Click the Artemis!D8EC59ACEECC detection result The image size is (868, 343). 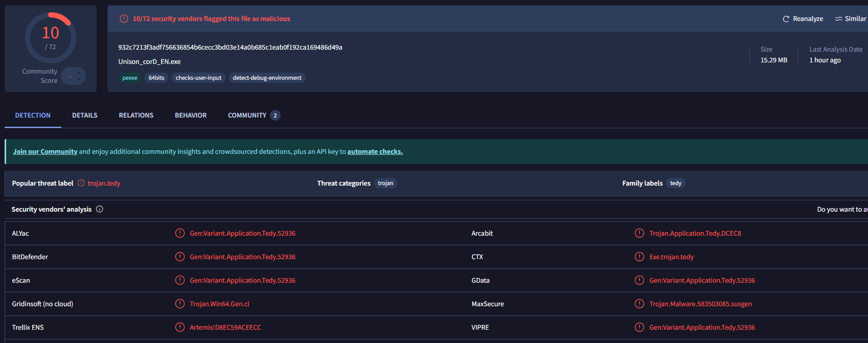225,328
